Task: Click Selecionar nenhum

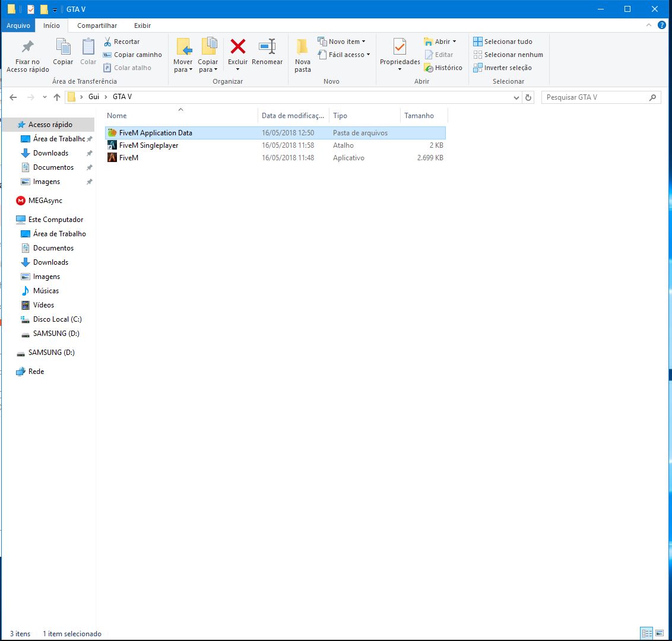Action: (x=508, y=55)
